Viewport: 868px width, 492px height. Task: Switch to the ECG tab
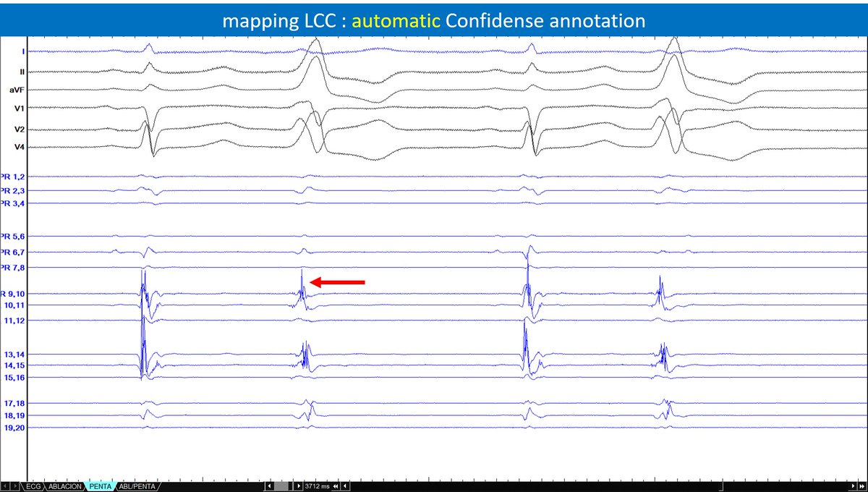click(33, 486)
